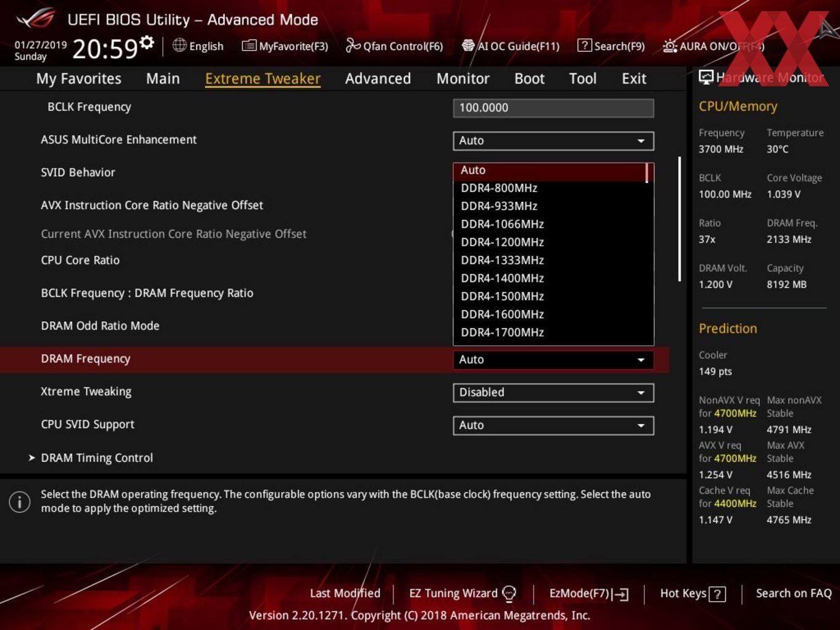
Task: Click the ROG logo icon
Action: (x=35, y=19)
